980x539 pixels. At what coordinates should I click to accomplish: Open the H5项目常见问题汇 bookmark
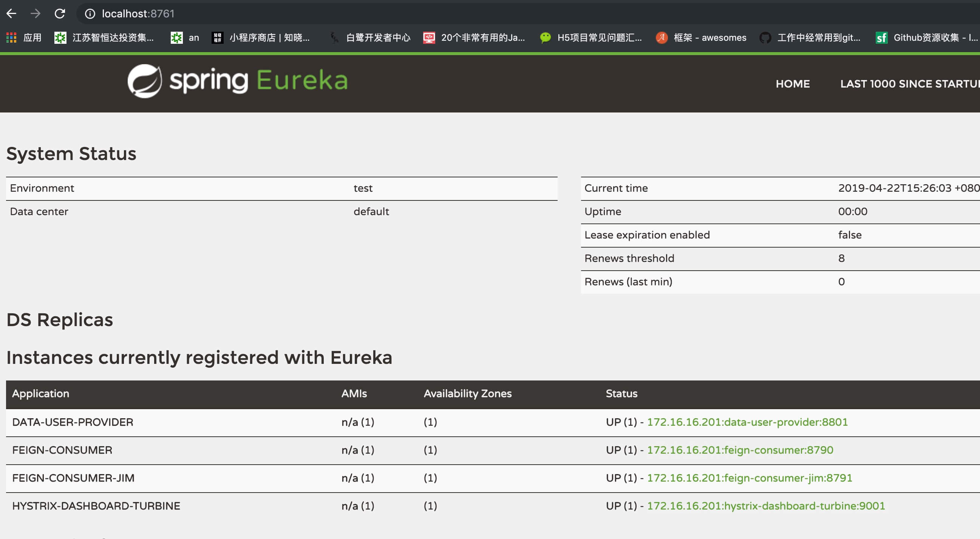click(591, 38)
